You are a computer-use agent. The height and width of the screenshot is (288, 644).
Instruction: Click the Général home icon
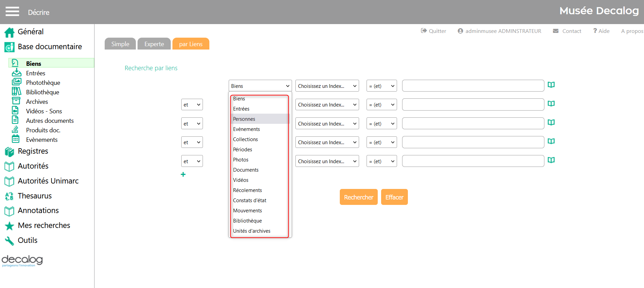pyautogui.click(x=9, y=32)
